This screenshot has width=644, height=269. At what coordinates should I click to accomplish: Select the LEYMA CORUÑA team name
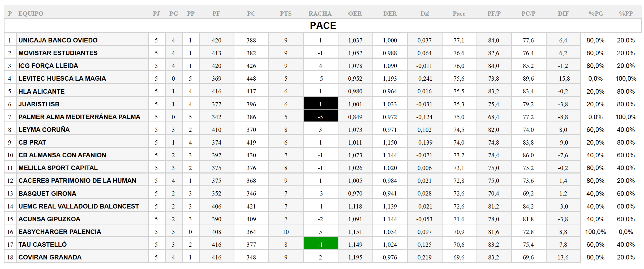(x=44, y=130)
